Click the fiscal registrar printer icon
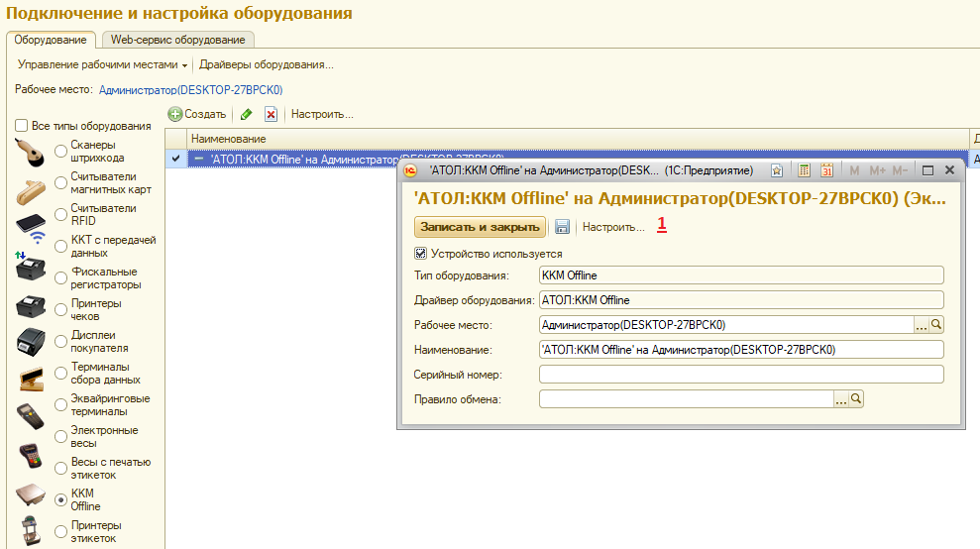The height and width of the screenshot is (549, 980). point(31,306)
